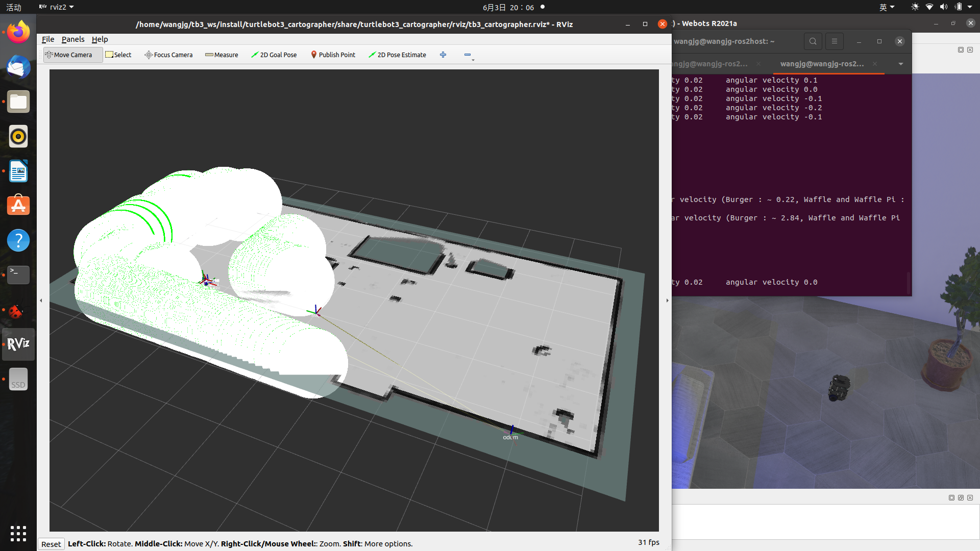This screenshot has height=551, width=980.
Task: Open the terminal hamburger menu
Action: tap(835, 41)
